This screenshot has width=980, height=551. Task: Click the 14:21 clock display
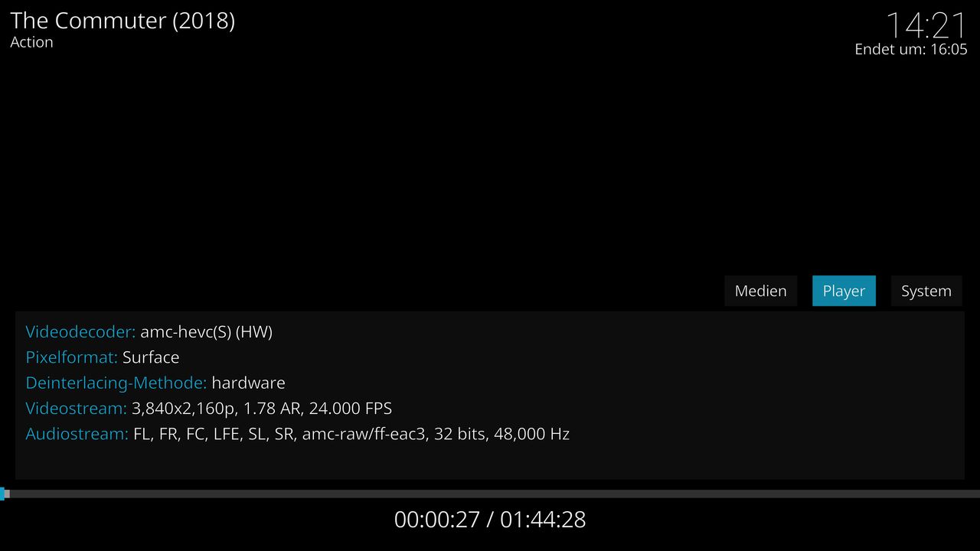point(926,25)
